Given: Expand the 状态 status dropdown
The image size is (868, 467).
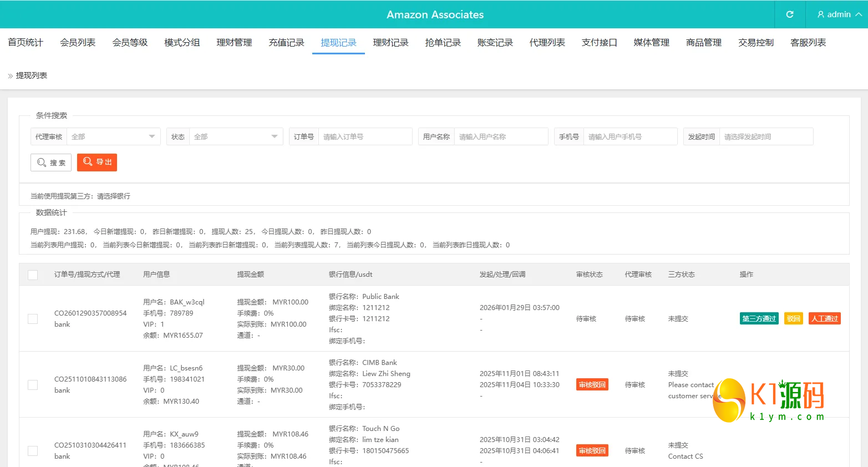Looking at the screenshot, I should pyautogui.click(x=236, y=136).
